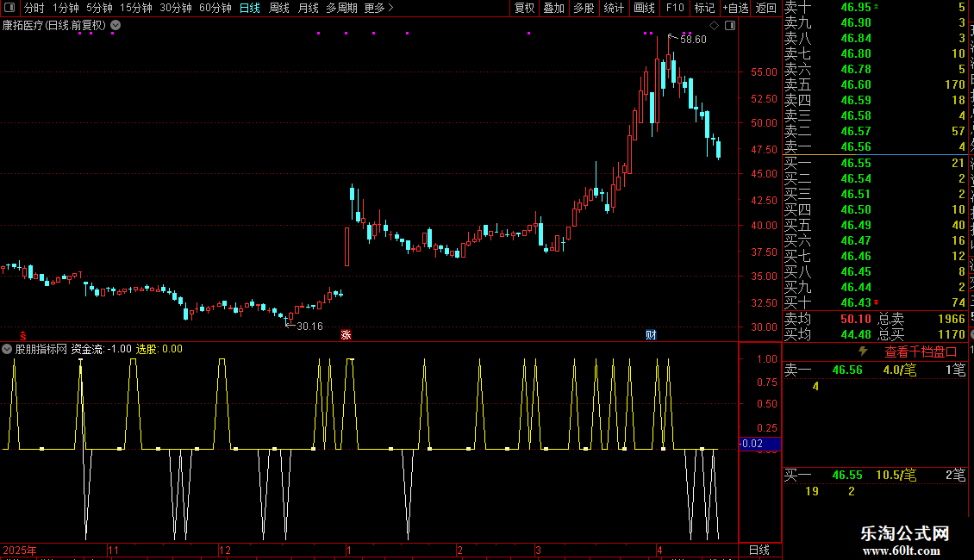The width and height of the screenshot is (974, 560).
Task: Click the 日线 label at bottom right
Action: [x=759, y=550]
